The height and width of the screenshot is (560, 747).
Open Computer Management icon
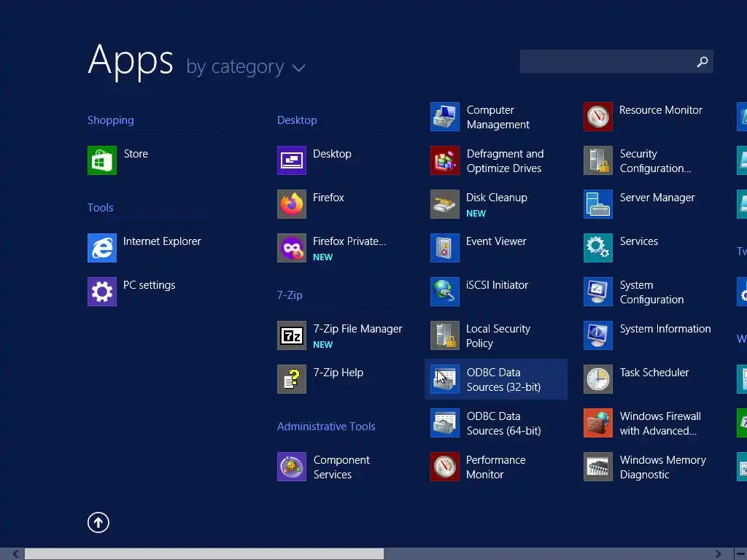(445, 117)
